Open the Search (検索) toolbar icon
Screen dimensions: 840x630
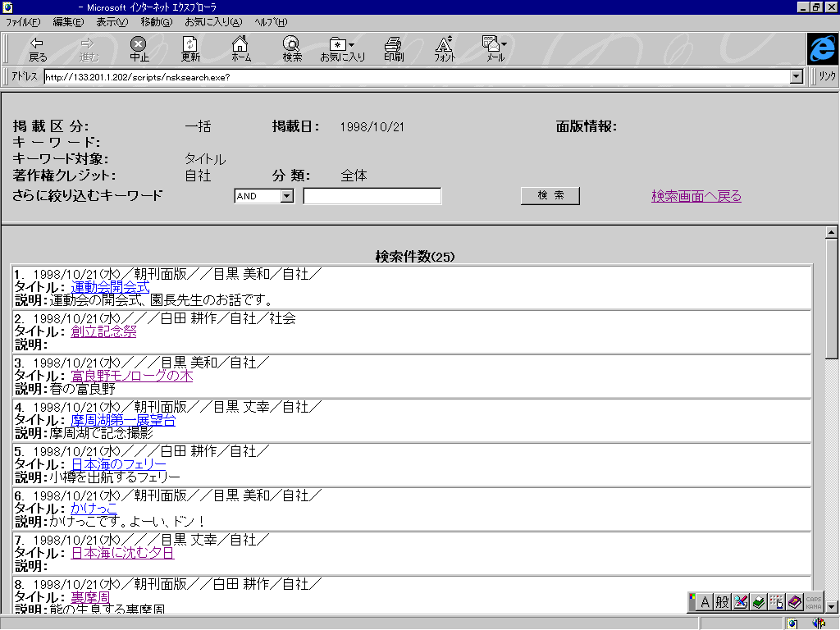[292, 49]
